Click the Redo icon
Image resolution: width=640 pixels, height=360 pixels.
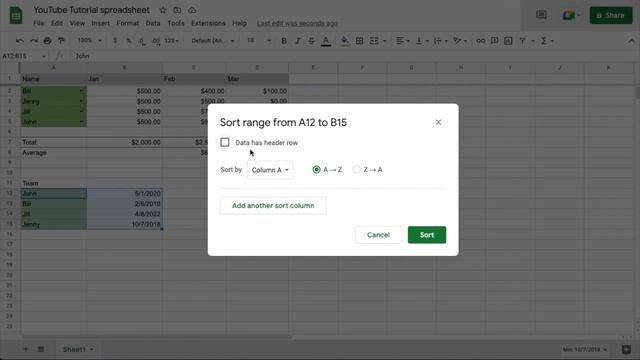(34, 41)
